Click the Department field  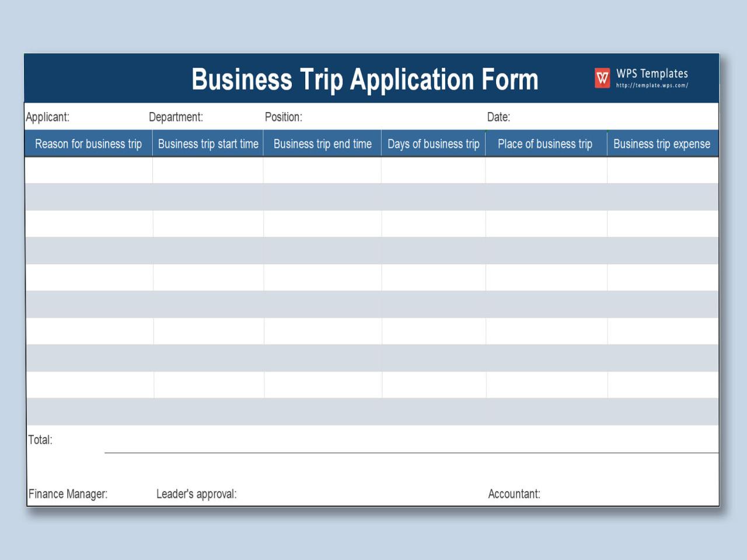[176, 117]
